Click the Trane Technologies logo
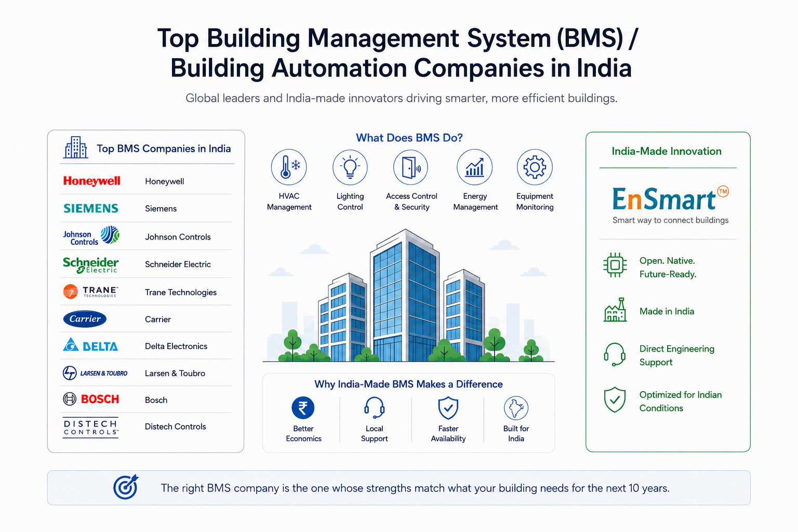Screen dimensions: 798x532 pos(91,291)
